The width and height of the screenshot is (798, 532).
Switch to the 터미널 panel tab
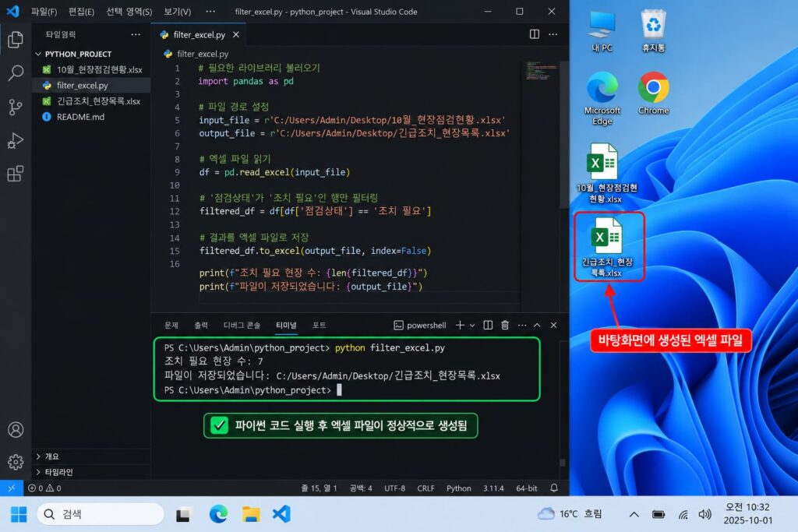tap(286, 325)
